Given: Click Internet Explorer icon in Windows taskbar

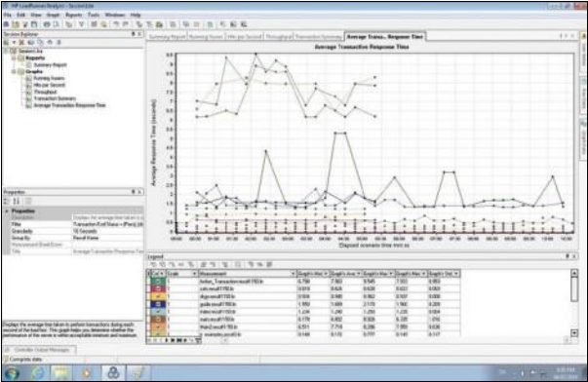Looking at the screenshot, I should click(x=37, y=372).
